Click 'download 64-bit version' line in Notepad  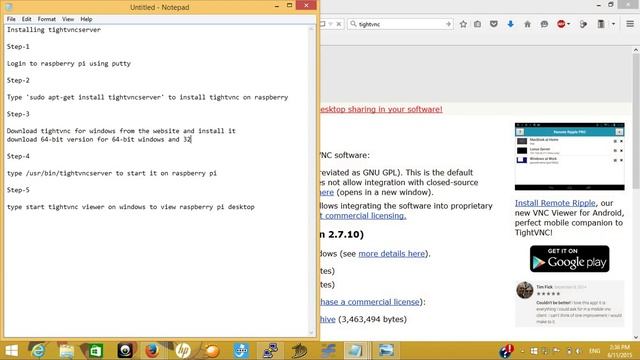99,140
